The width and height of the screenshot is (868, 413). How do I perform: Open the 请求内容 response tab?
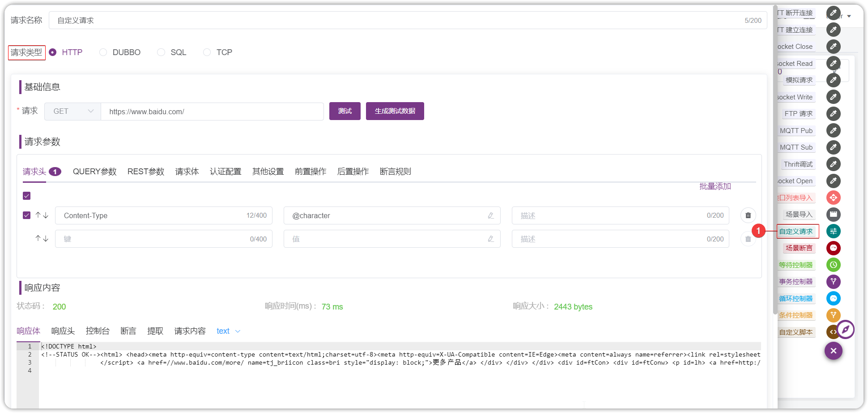coord(190,331)
